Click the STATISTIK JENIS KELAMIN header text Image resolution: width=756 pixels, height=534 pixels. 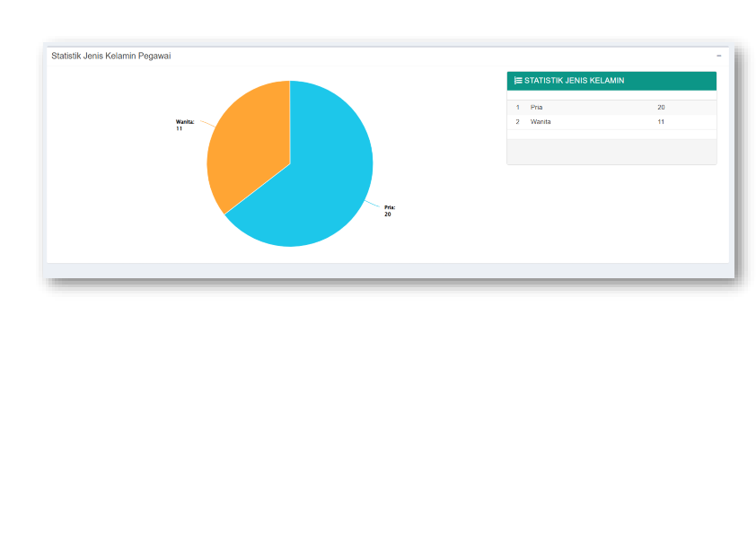click(x=574, y=81)
